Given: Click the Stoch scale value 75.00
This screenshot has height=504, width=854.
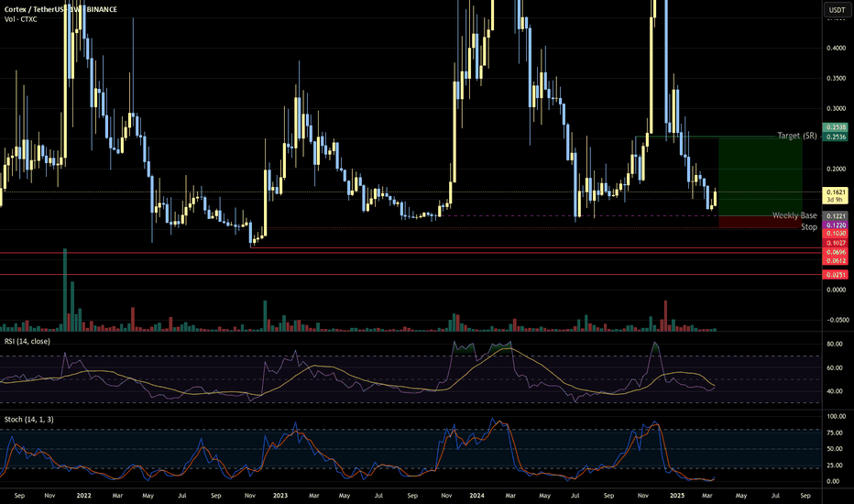Looking at the screenshot, I should (x=835, y=433).
